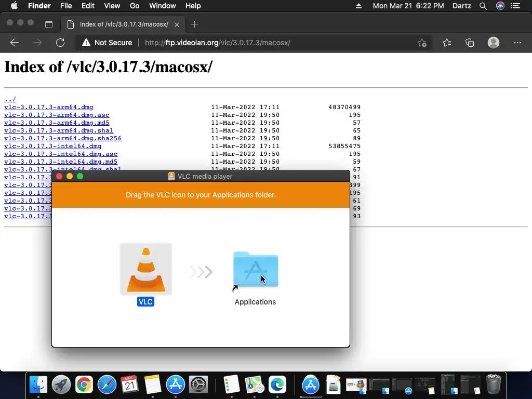Open Microsoft Edge from the Dock
Screen dimensions: 532x399
click(277, 385)
